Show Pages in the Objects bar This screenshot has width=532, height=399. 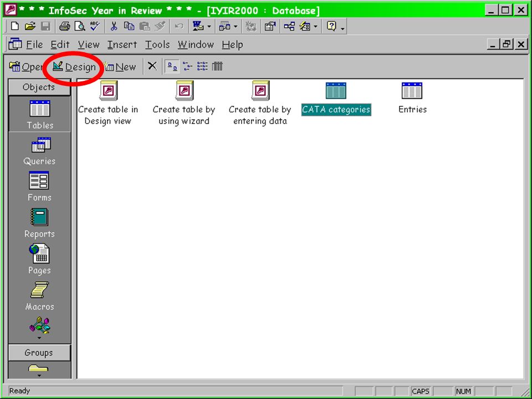[40, 259]
